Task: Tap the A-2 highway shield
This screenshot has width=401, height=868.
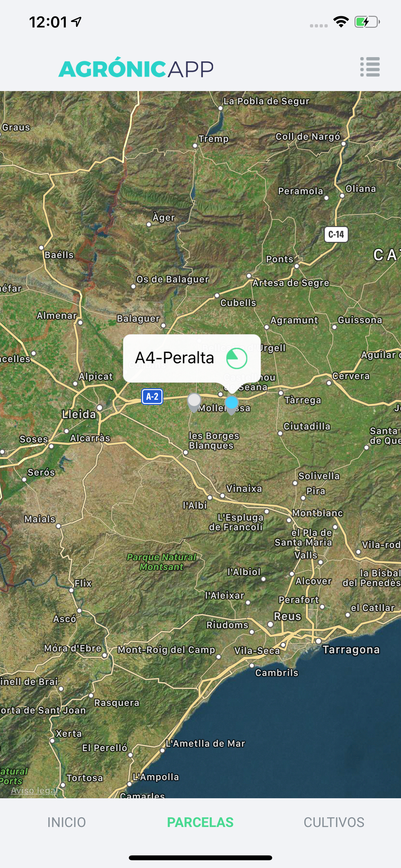Action: click(x=152, y=397)
